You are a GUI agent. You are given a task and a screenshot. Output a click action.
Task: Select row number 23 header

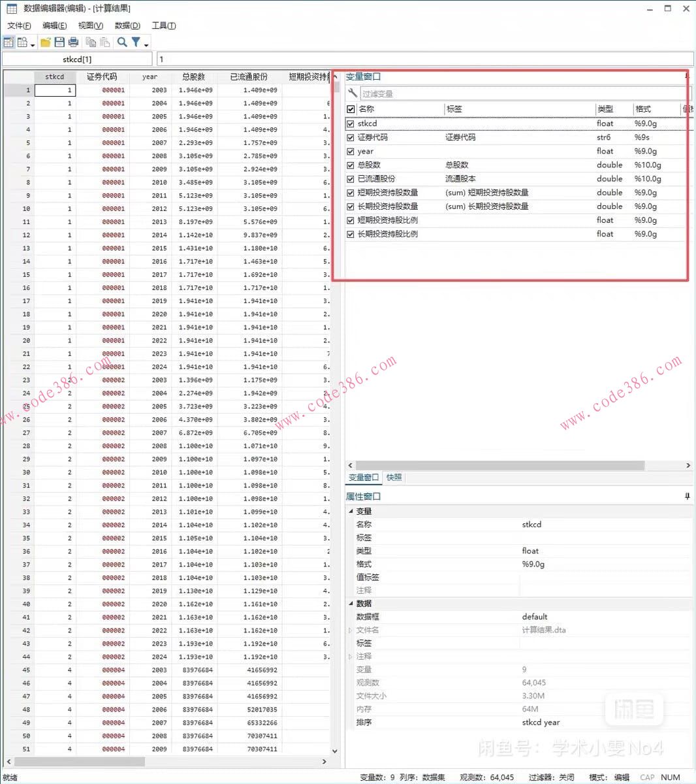[x=18, y=380]
